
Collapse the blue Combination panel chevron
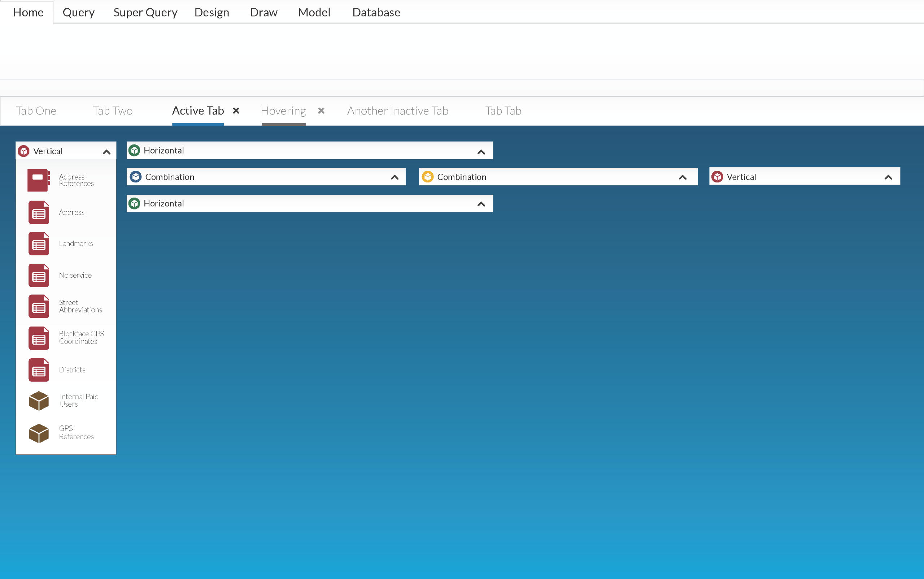395,177
